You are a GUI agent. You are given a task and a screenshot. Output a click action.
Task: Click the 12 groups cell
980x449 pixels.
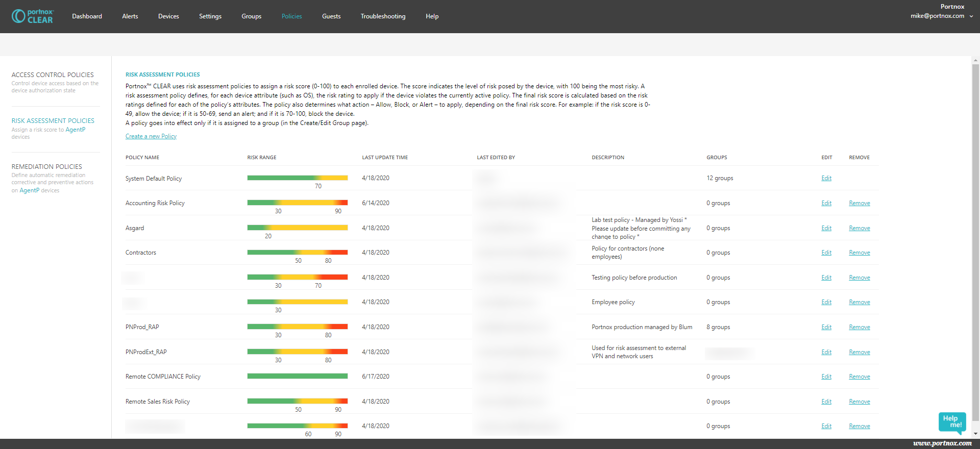point(720,178)
